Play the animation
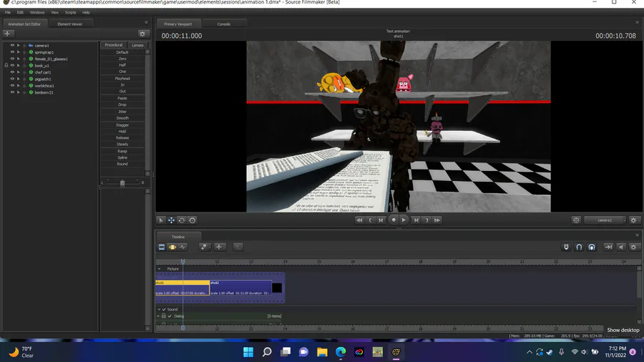 click(x=404, y=220)
